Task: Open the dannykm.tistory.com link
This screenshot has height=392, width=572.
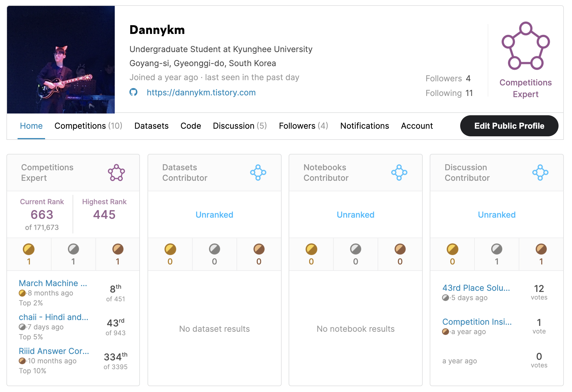Action: [x=201, y=92]
